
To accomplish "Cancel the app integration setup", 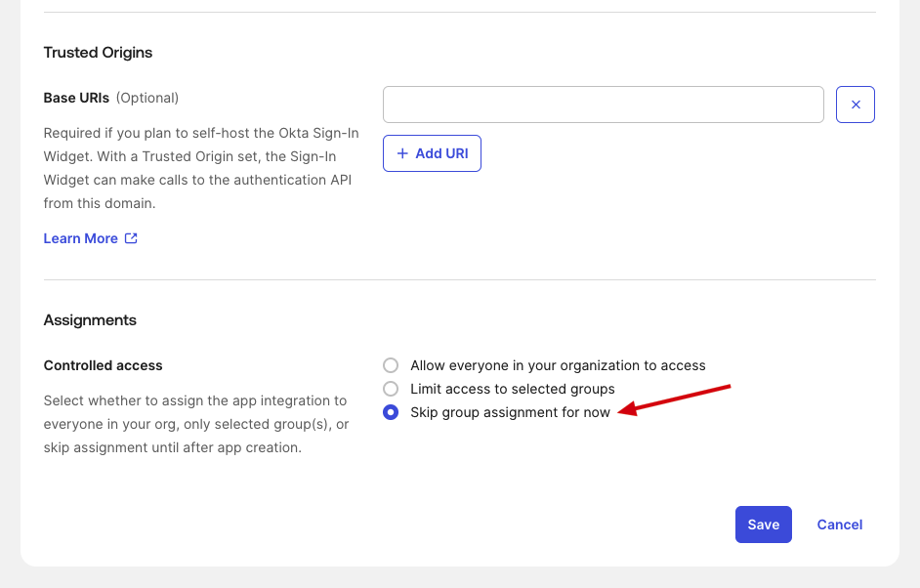I will pos(839,525).
